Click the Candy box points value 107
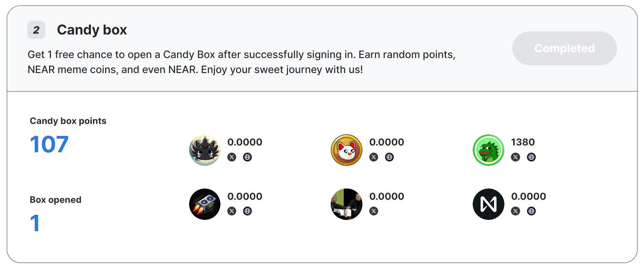The image size is (644, 266). coord(49,144)
